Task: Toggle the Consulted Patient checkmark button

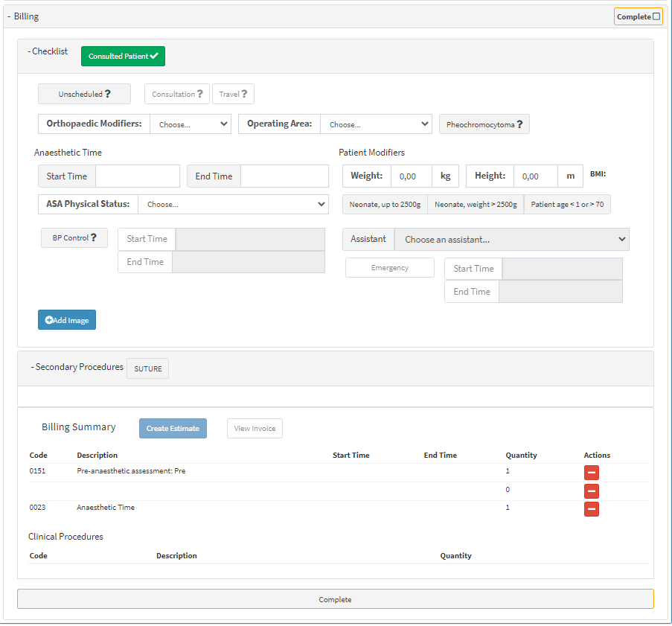Action: (x=123, y=57)
